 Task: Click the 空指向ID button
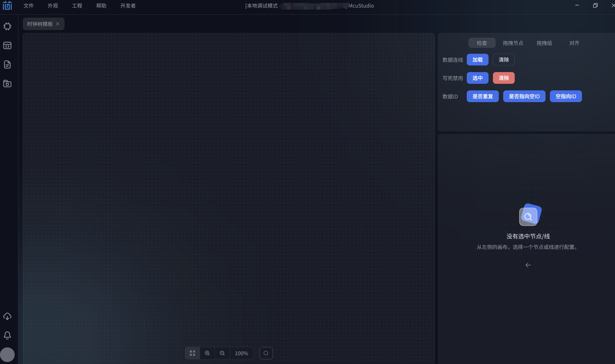point(566,96)
